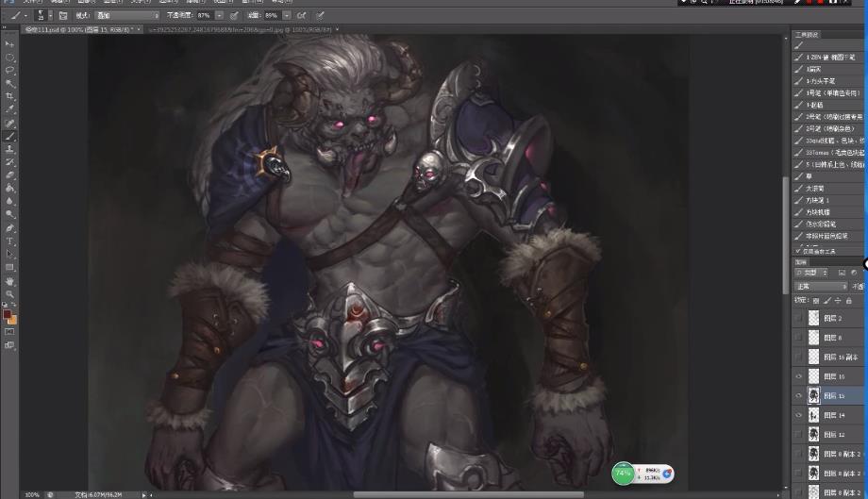868x499 pixels.
Task: Select the Hand tool
Action: point(9,281)
